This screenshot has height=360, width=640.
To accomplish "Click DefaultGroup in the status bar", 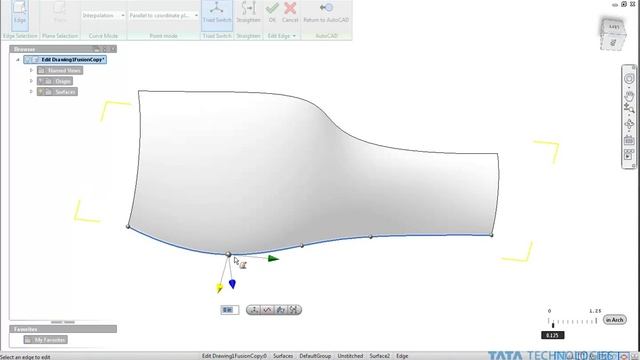I will (x=315, y=356).
